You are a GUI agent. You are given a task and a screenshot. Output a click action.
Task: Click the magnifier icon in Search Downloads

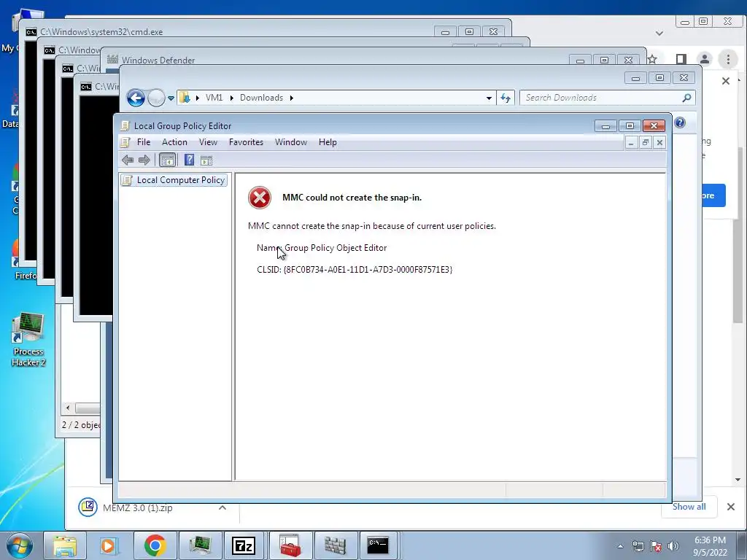coord(686,98)
